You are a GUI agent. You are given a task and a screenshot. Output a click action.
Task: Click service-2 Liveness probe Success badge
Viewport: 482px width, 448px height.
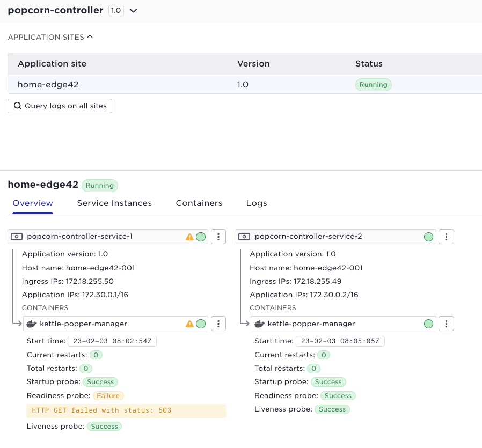(x=332, y=409)
